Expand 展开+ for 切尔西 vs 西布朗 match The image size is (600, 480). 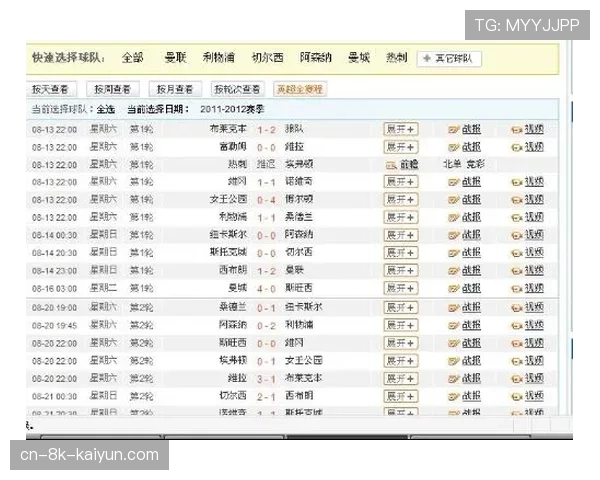click(401, 397)
